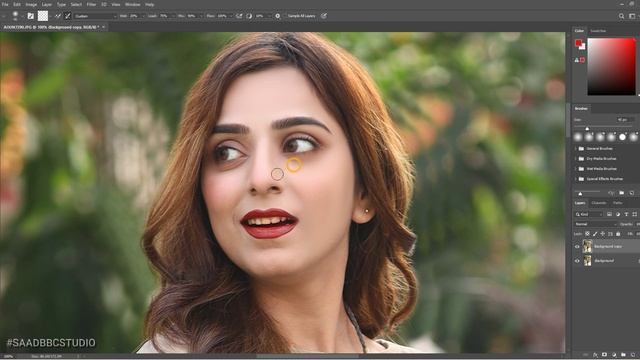640x360 pixels.
Task: Select the Brushes panel tab
Action: click(x=581, y=109)
